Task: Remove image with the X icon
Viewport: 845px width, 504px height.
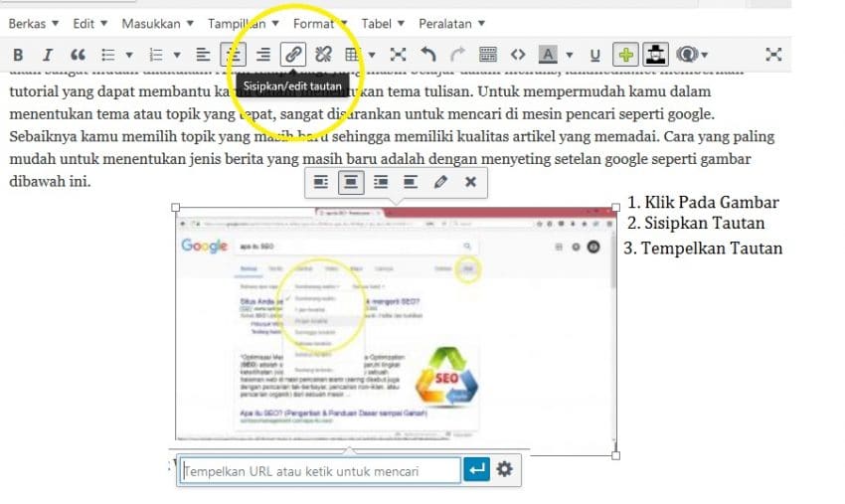Action: click(470, 182)
